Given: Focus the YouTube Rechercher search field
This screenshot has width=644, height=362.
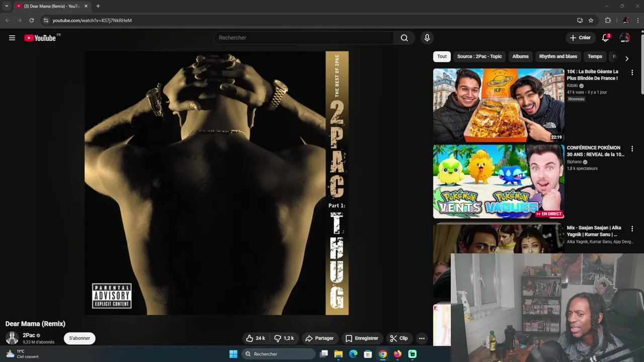Looking at the screenshot, I should (304, 38).
